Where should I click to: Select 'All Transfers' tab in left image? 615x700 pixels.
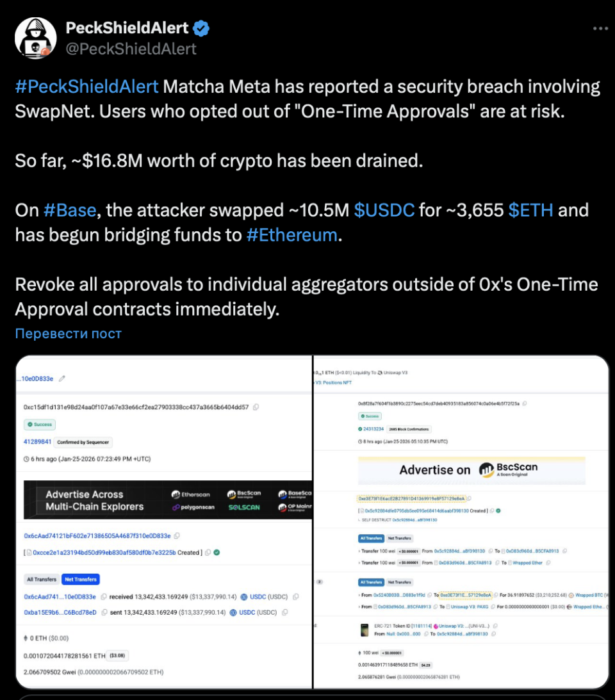click(42, 580)
